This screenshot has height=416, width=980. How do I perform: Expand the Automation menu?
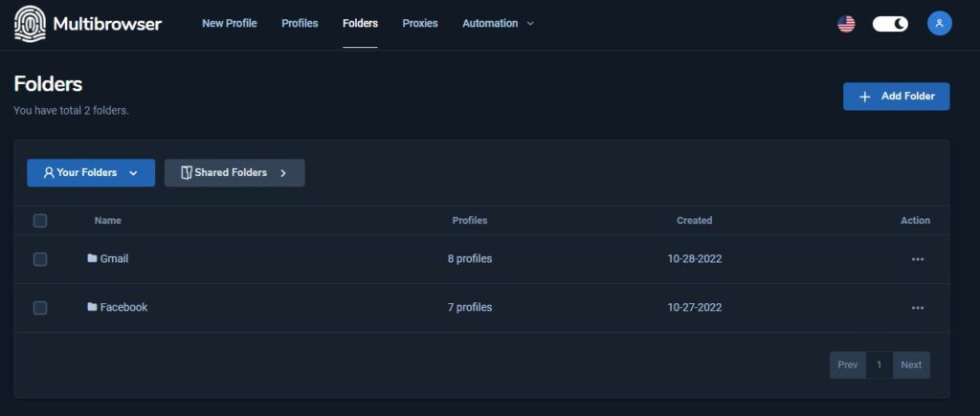498,23
